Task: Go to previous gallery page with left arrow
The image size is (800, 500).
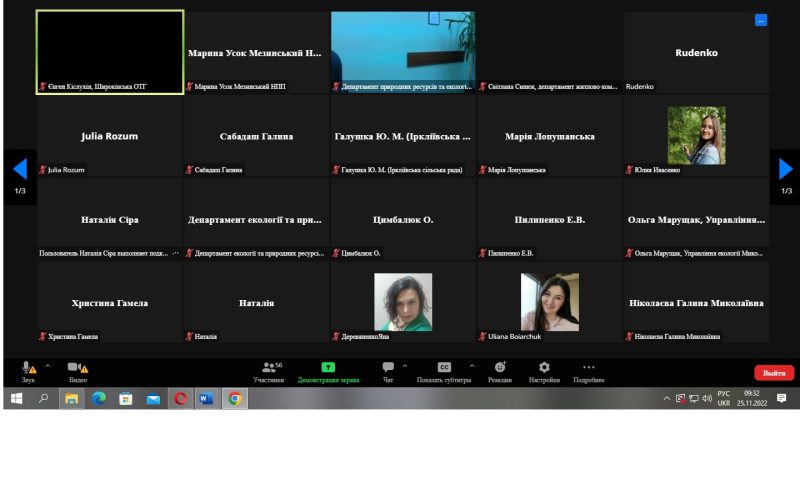Action: click(19, 169)
